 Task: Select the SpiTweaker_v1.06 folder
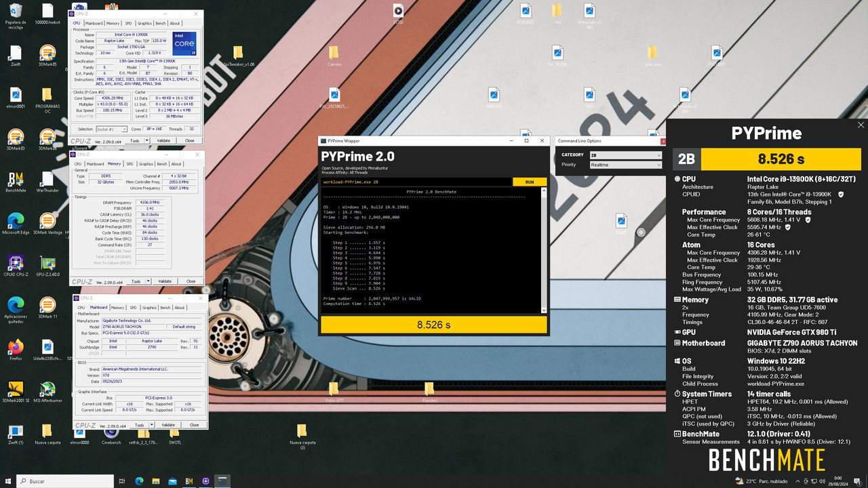(238, 56)
